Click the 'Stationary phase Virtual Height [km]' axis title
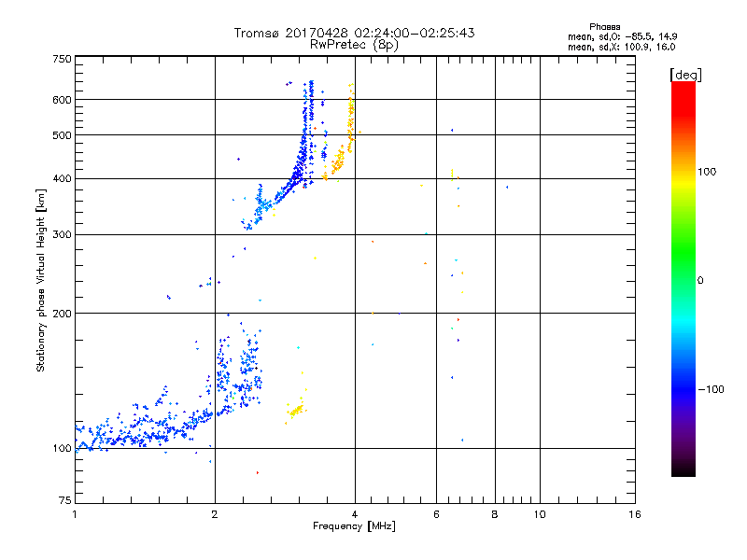Screen dimensions: 747x560 coord(40,281)
